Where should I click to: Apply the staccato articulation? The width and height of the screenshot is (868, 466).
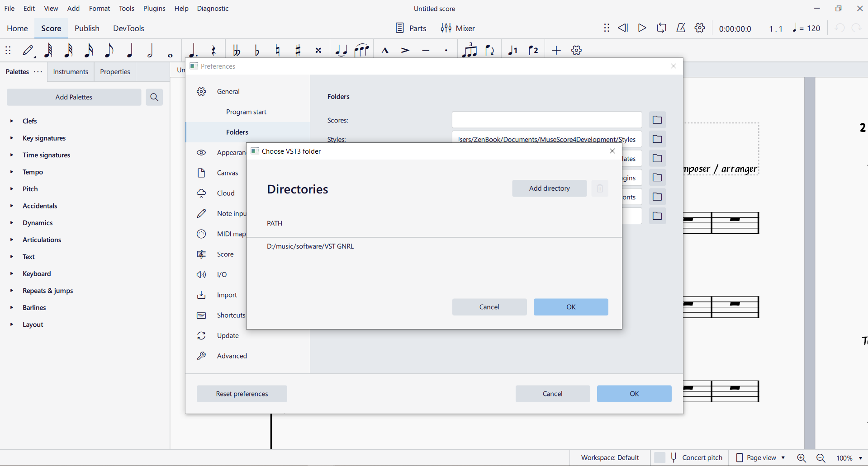coord(446,51)
